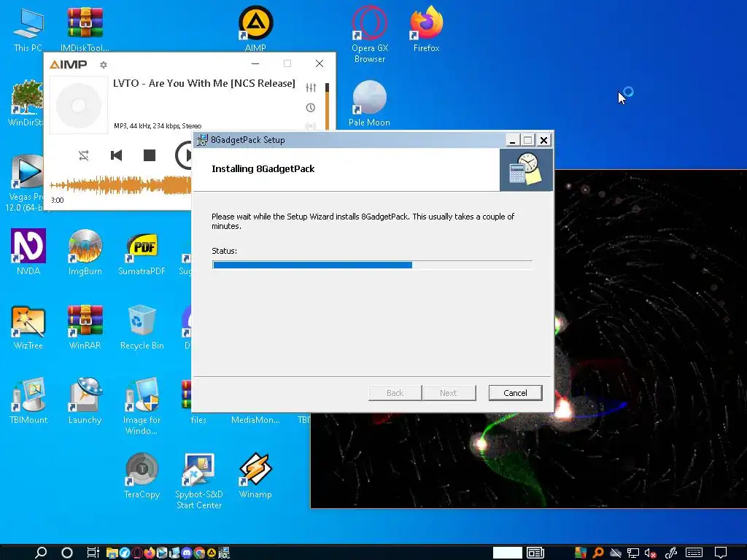Close the AIMP player window
The width and height of the screenshot is (747, 560).
pos(320,63)
